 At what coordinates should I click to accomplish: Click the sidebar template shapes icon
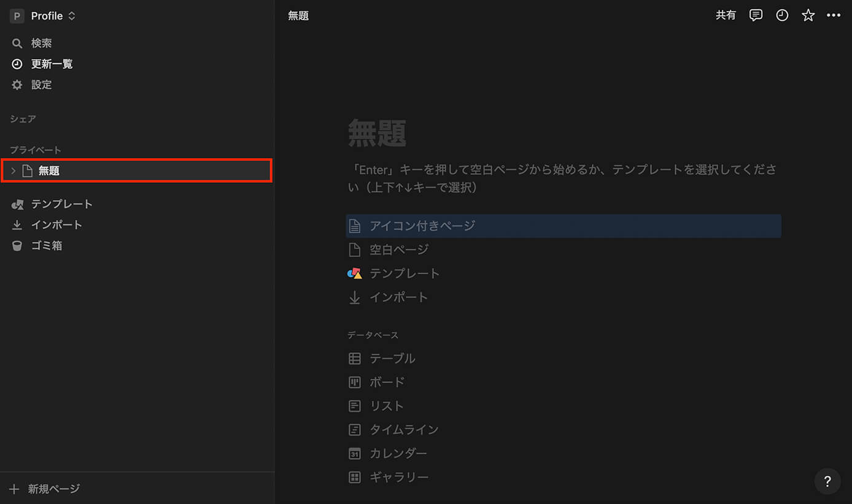(x=17, y=204)
